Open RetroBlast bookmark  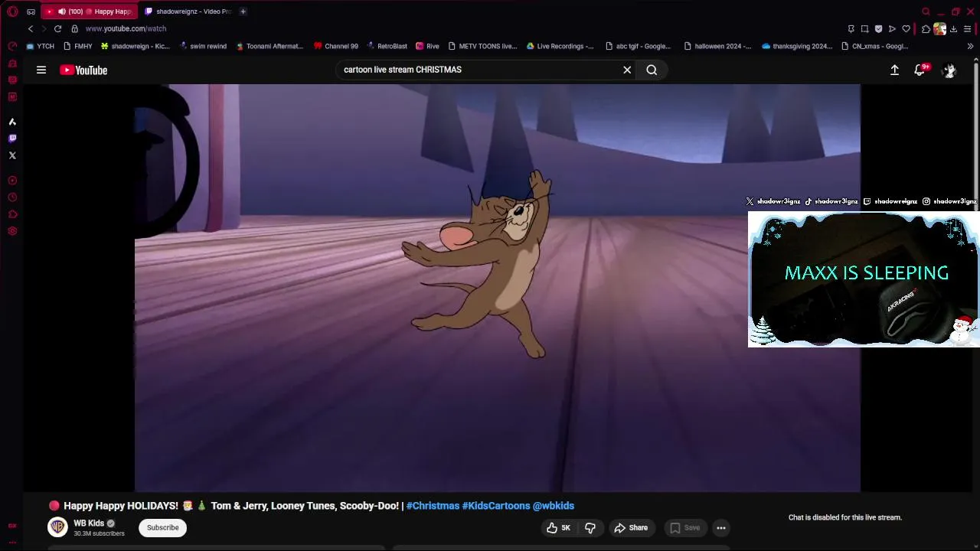pyautogui.click(x=387, y=46)
